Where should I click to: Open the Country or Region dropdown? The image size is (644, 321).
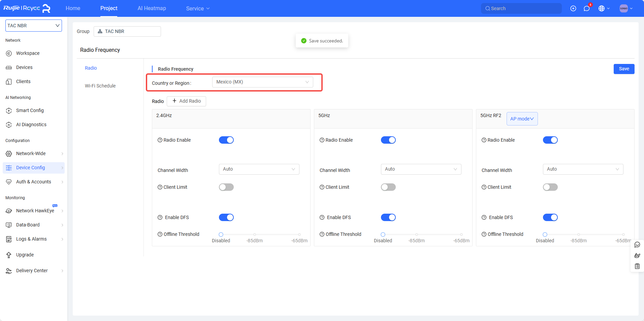262,82
